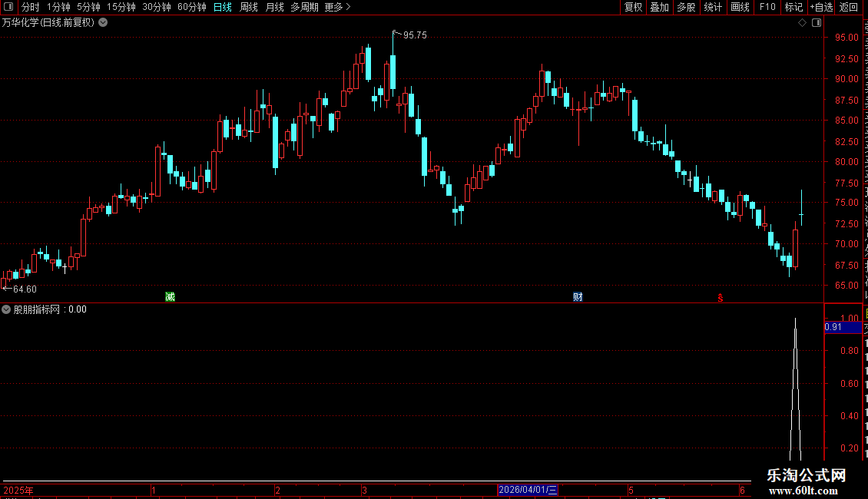Click the 95.75 high price label
Image resolution: width=868 pixels, height=499 pixels.
(415, 35)
